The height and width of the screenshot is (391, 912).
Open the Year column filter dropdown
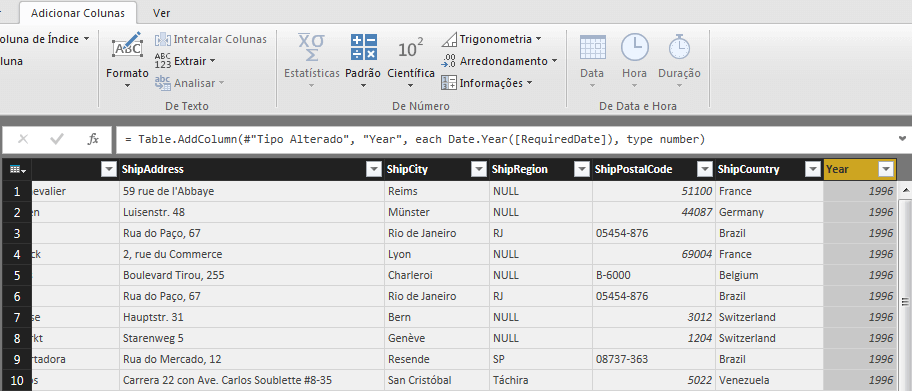click(886, 169)
